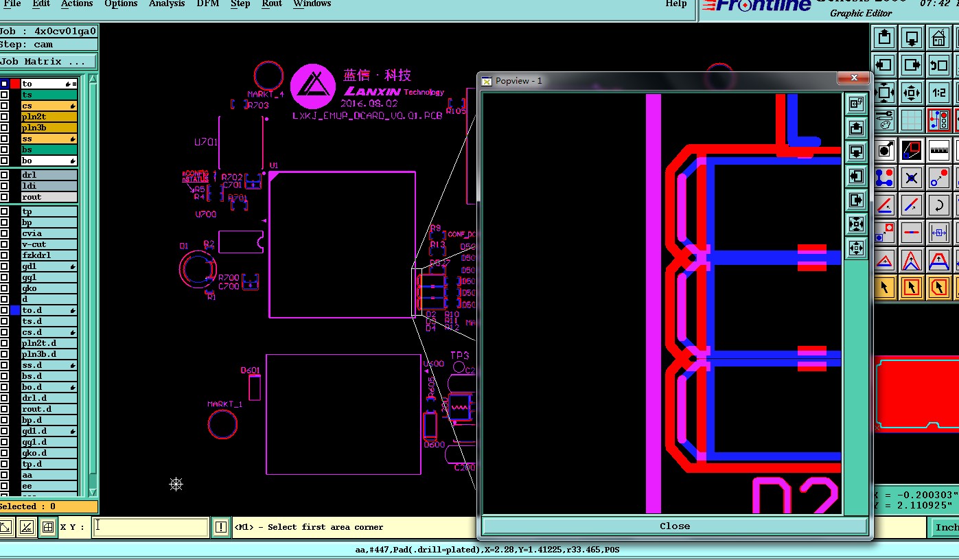The width and height of the screenshot is (959, 560).
Task: Select the feature highlight black-circle icon
Action: click(x=885, y=150)
